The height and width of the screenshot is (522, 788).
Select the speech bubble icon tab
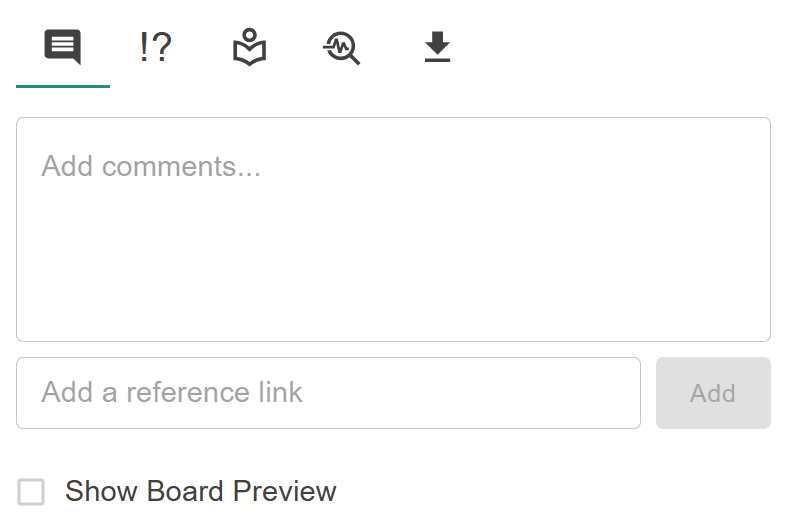(62, 47)
